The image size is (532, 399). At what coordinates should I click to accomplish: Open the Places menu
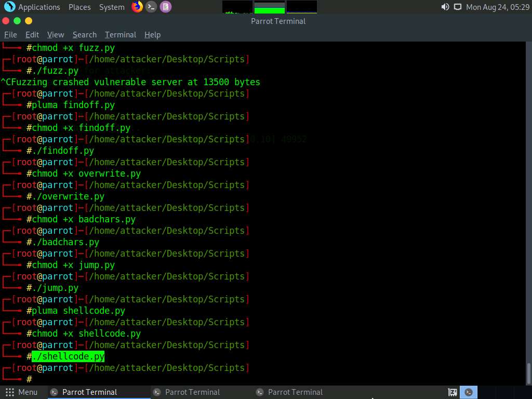tap(79, 7)
